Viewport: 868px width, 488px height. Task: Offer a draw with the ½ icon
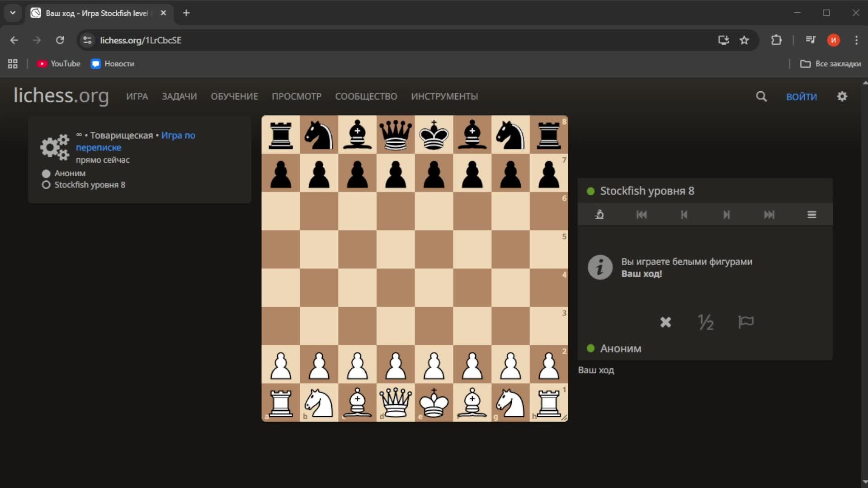(x=706, y=322)
